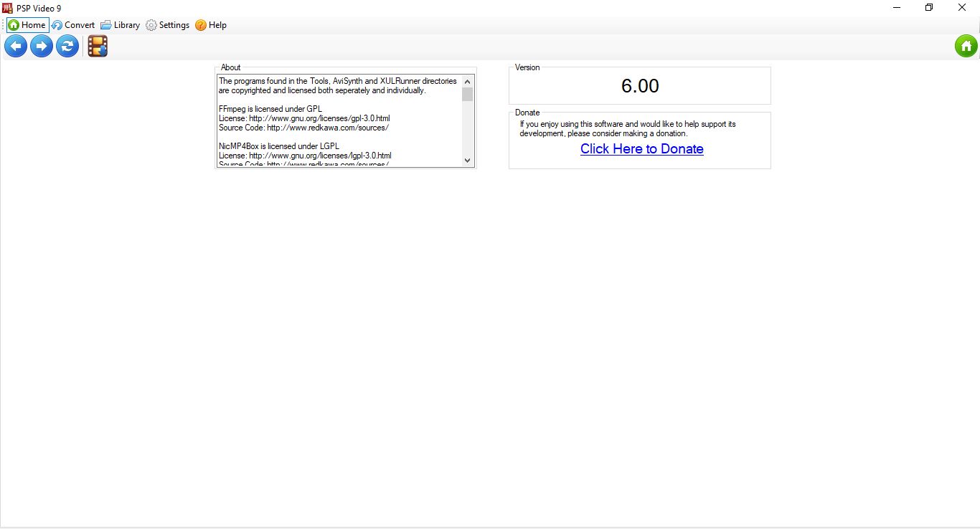980x529 pixels.
Task: Go forward with the blue right arrow
Action: tap(42, 47)
